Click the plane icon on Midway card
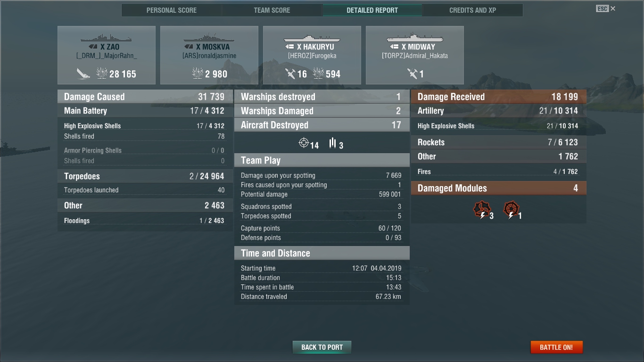The width and height of the screenshot is (644, 362). [413, 74]
